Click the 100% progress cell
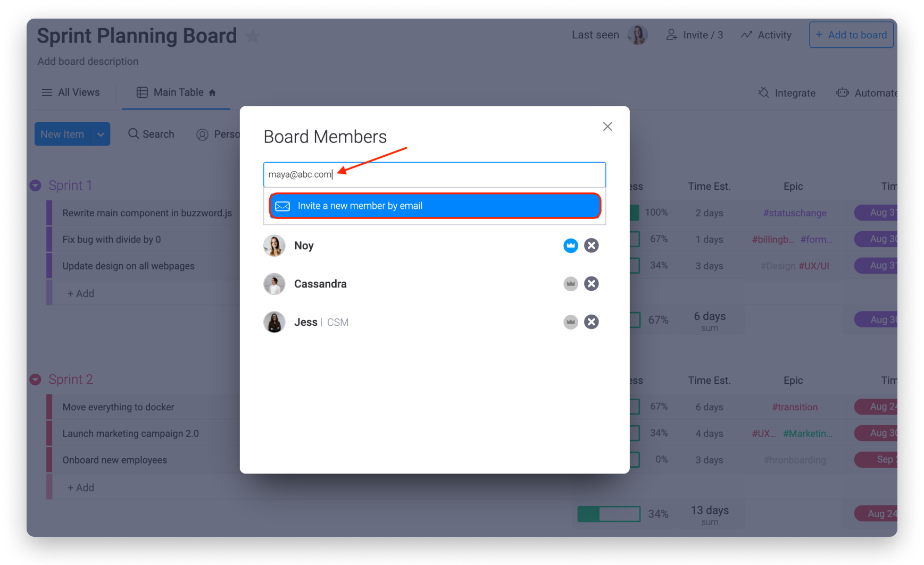 [x=656, y=213]
